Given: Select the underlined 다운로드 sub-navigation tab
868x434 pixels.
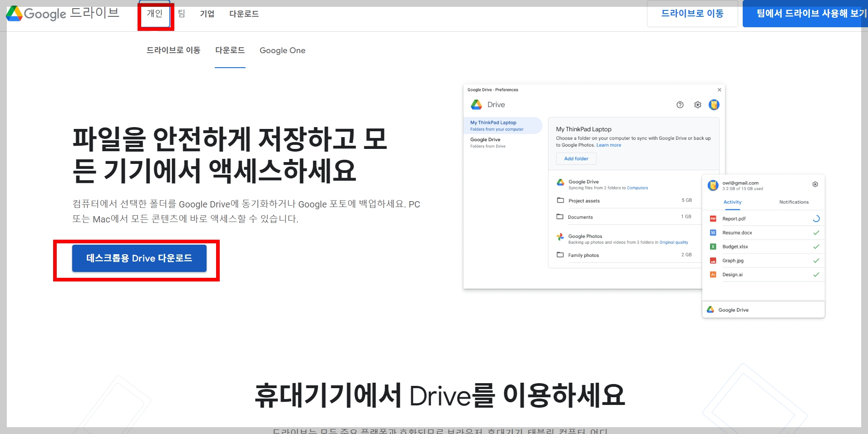Looking at the screenshot, I should click(230, 50).
